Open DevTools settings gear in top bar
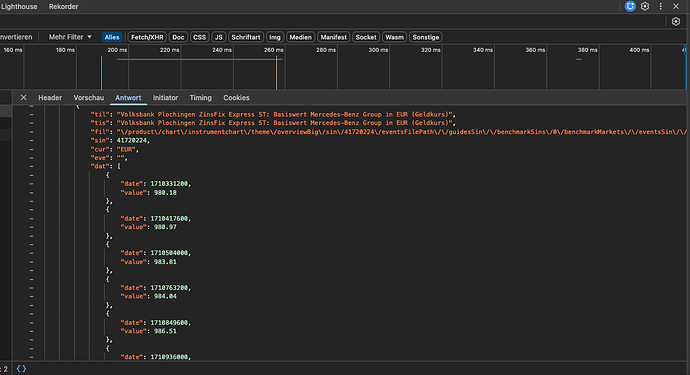Viewport: 690px width, 375px height. coord(645,6)
